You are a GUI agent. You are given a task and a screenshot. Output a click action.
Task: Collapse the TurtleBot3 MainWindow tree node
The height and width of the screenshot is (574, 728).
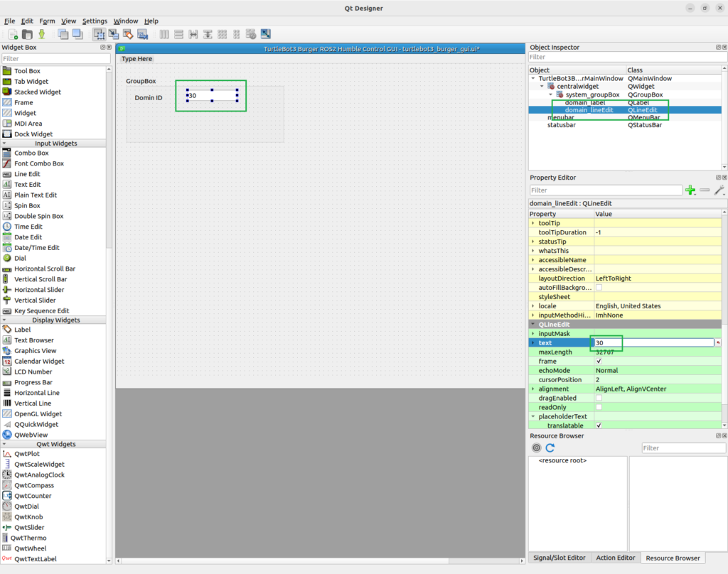[x=533, y=78]
